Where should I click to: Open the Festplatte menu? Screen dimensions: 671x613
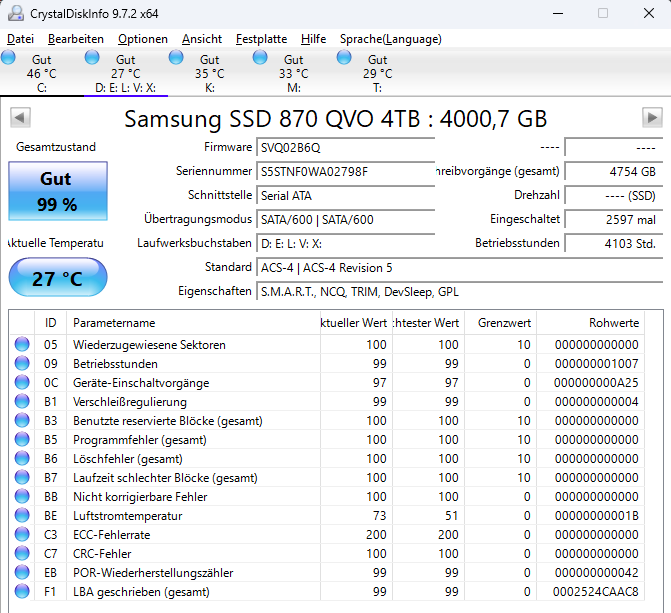(x=261, y=39)
